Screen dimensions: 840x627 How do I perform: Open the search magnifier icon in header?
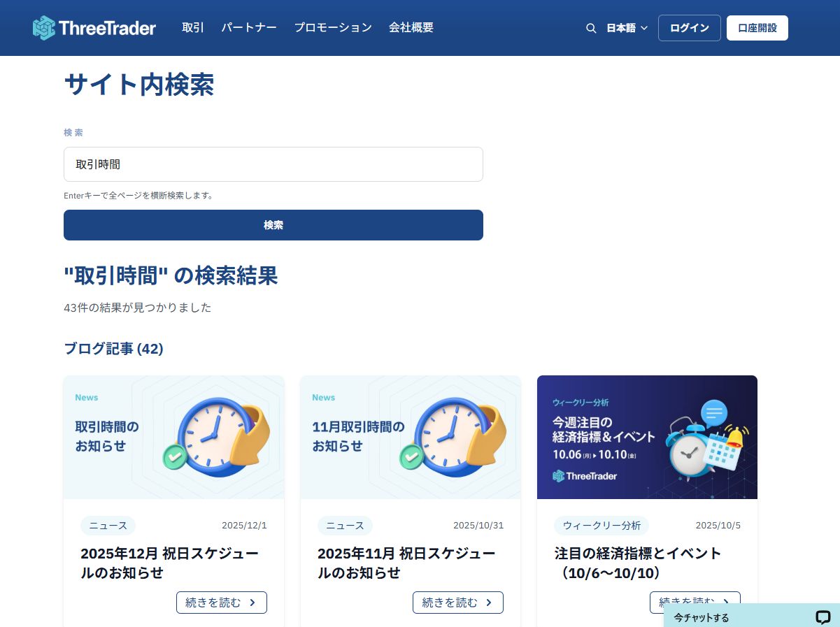(x=591, y=28)
